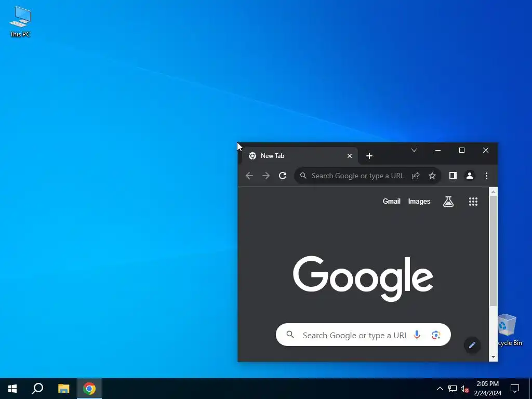Click the Google search box
Screen dimensions: 532x399
click(363, 335)
